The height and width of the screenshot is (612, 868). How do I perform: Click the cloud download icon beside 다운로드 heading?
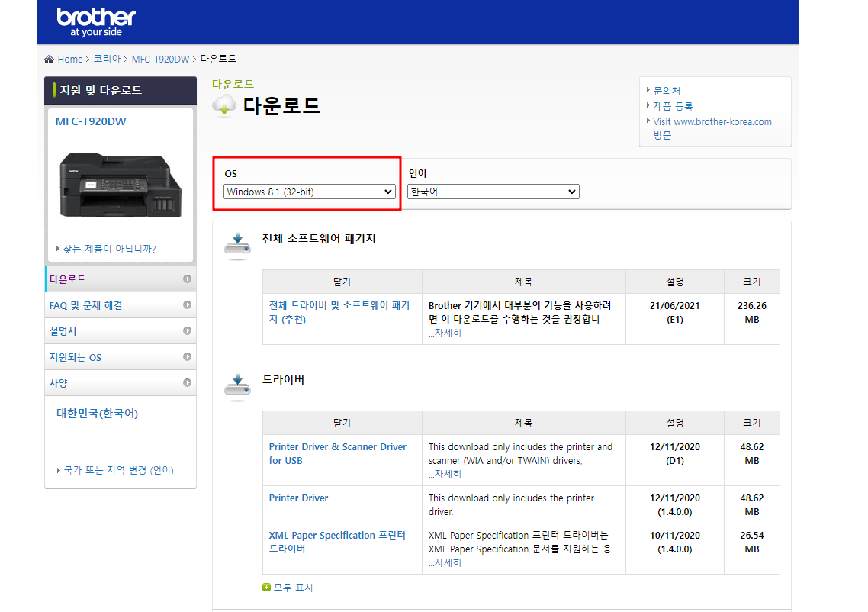point(224,105)
